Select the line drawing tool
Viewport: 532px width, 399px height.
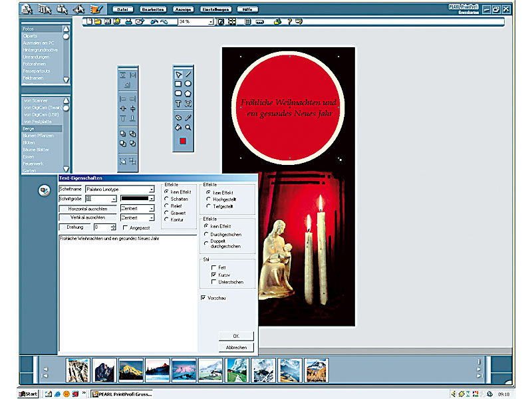pyautogui.click(x=188, y=74)
